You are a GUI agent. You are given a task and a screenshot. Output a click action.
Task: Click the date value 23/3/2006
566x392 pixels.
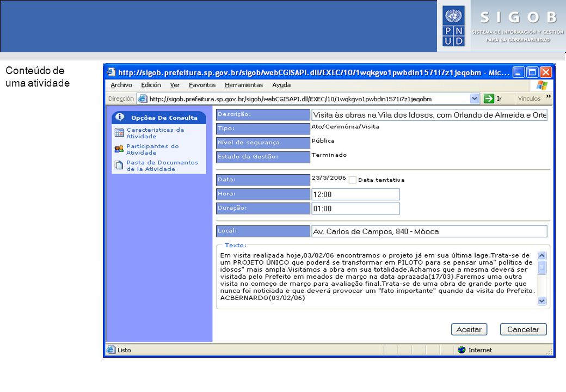pos(329,177)
